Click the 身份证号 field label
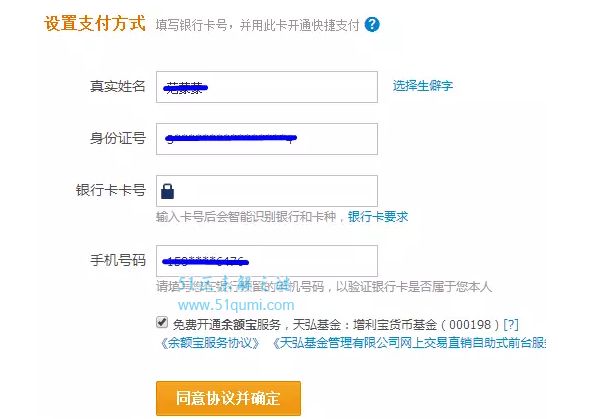Viewport: 614px width, 419px height. 117,138
